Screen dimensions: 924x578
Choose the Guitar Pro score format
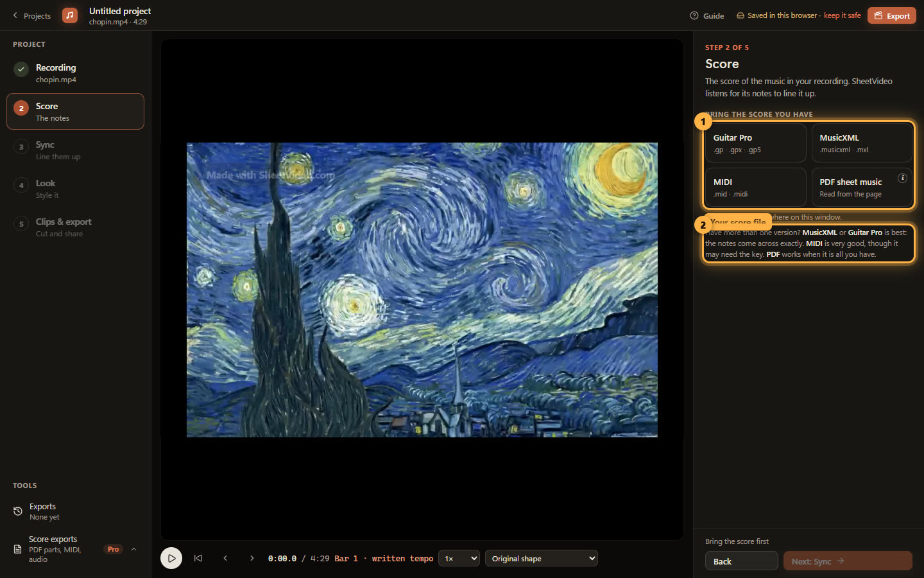pyautogui.click(x=755, y=143)
